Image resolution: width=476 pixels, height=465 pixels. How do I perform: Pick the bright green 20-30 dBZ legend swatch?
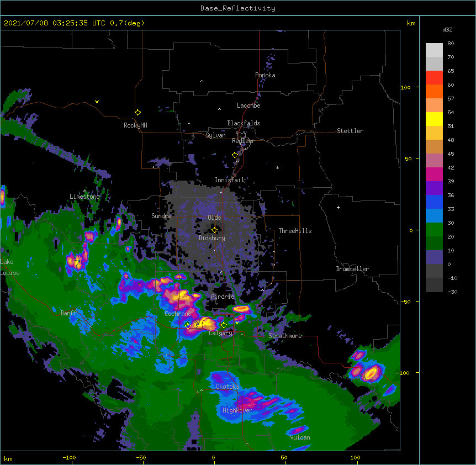point(434,230)
